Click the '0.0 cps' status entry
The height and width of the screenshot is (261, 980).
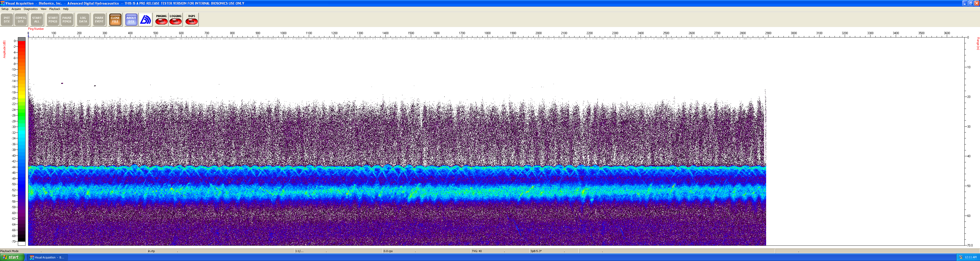point(388,251)
